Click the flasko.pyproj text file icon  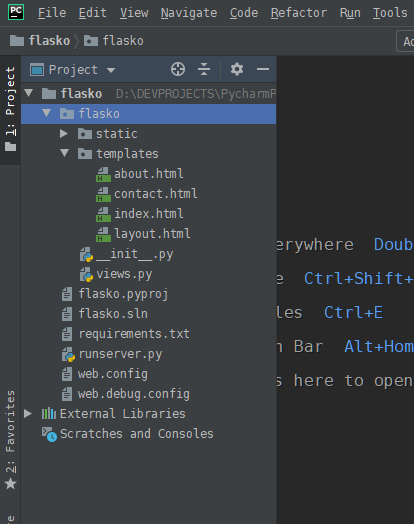click(67, 294)
